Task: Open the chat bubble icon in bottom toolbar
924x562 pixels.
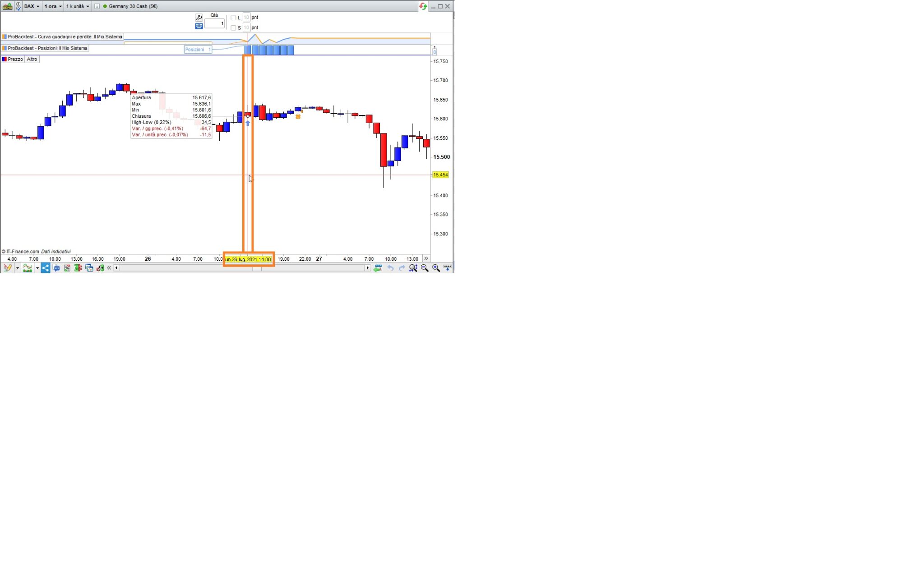Action: (x=56, y=268)
